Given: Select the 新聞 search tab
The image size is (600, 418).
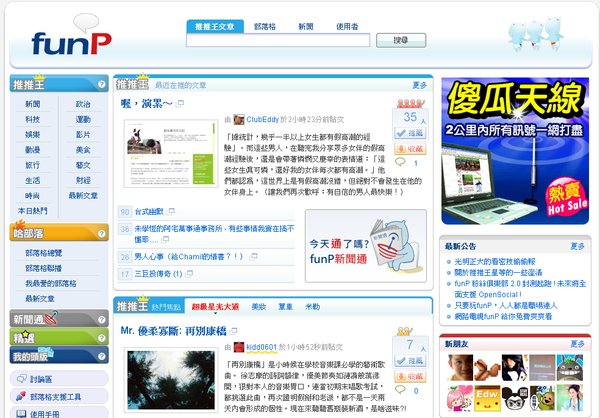Looking at the screenshot, I should (306, 26).
